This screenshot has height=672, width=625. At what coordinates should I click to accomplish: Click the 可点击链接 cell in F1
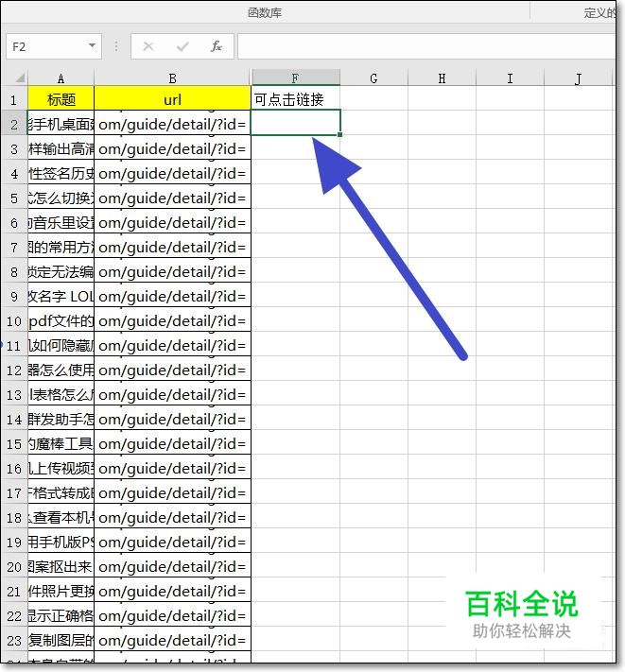click(295, 99)
